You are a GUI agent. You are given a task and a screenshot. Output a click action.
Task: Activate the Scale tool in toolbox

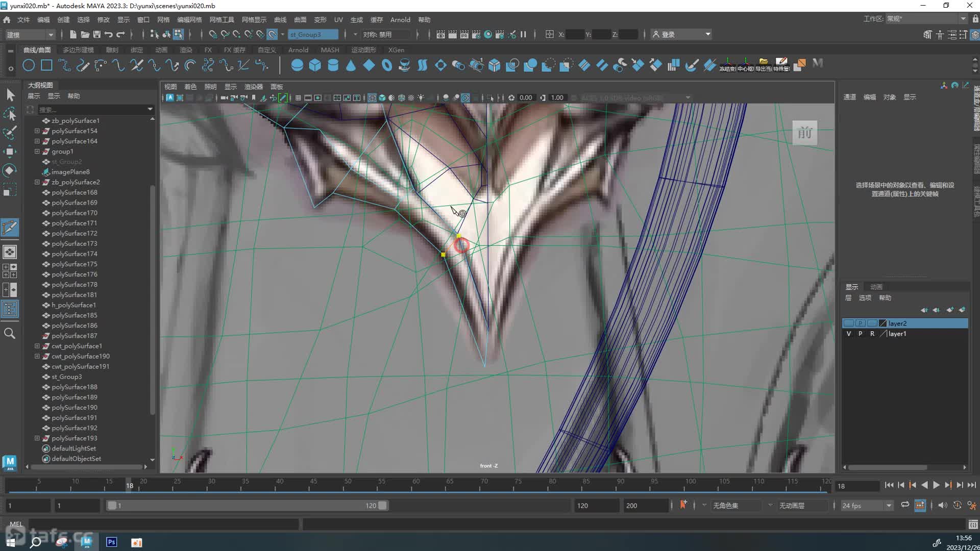point(10,190)
